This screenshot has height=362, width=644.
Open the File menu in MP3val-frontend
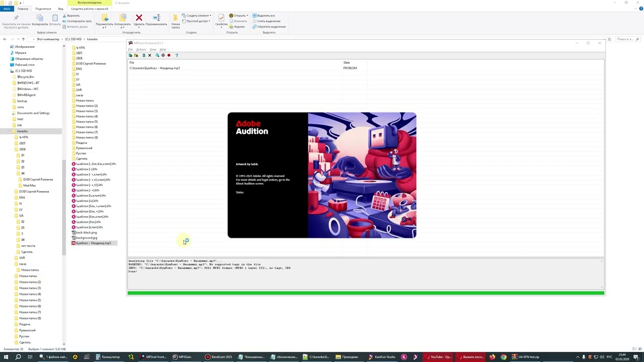[130, 49]
